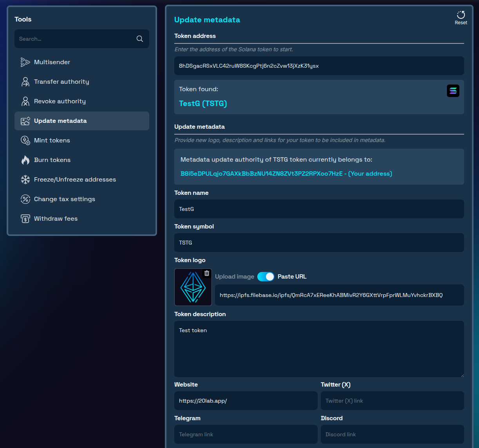Screen dimensions: 479x448
Task: Click the Change tax settings percent icon
Action: pos(25,199)
